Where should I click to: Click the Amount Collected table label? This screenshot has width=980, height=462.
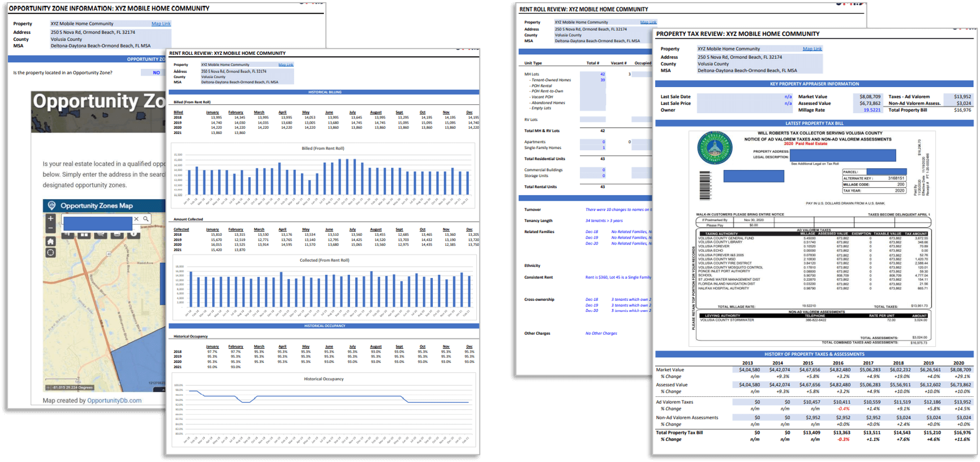[x=188, y=219]
